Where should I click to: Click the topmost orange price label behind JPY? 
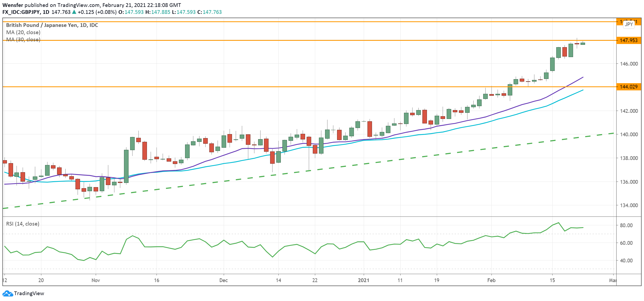pyautogui.click(x=619, y=22)
